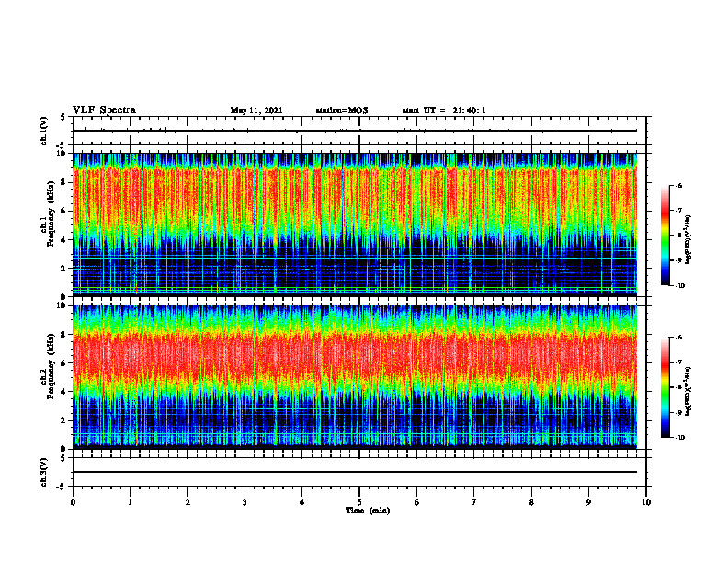This screenshot has width=728, height=563.
Task: Click the ch.3(V) axis label at bottom
Action: (x=43, y=473)
